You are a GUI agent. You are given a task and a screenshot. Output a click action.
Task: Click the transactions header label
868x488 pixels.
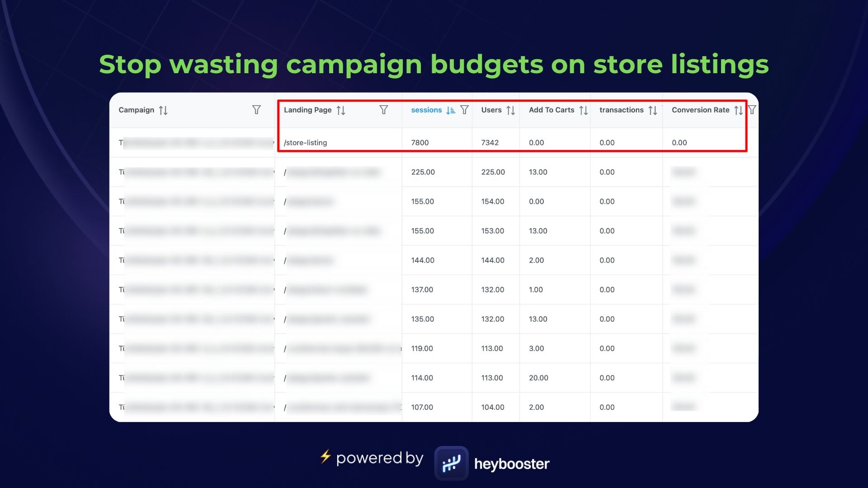coord(621,110)
